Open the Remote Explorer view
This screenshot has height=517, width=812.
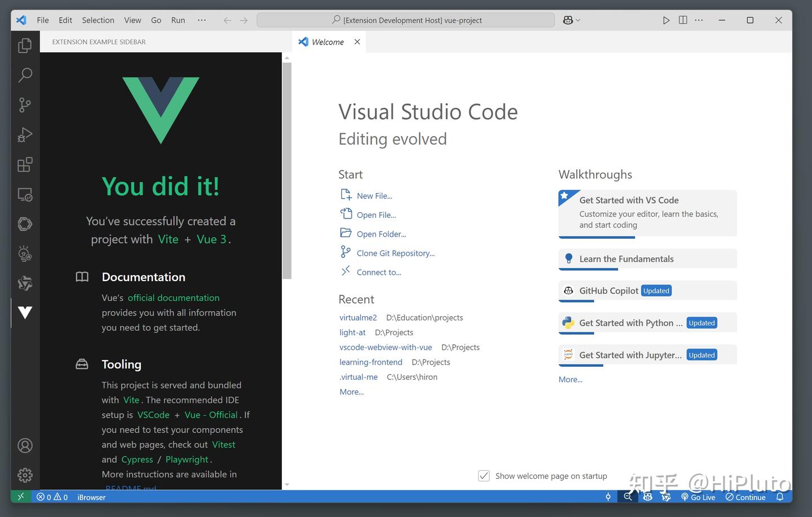point(25,194)
